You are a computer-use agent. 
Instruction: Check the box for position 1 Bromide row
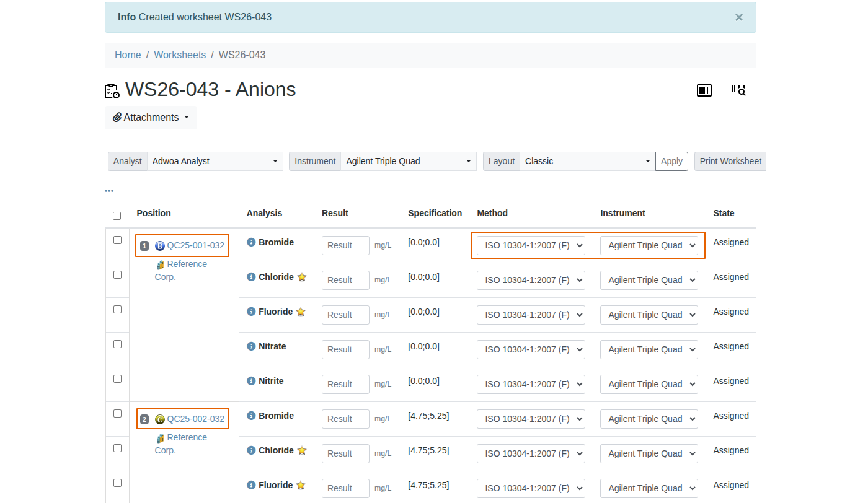point(117,240)
